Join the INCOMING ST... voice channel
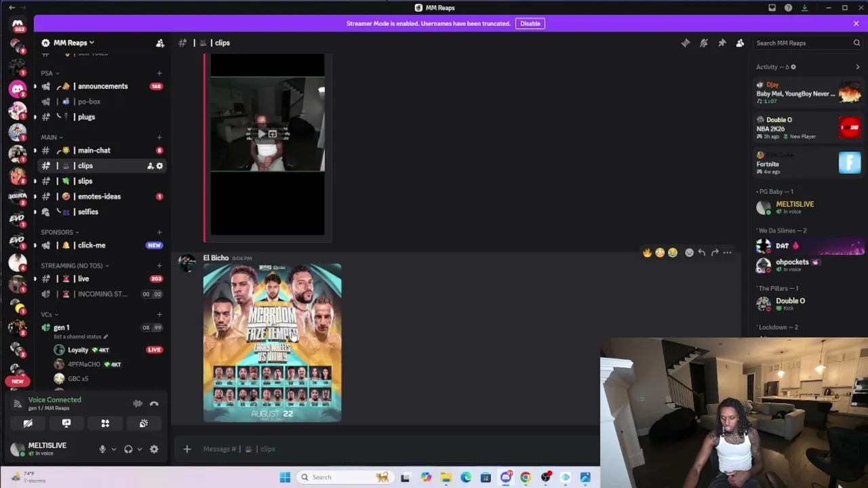Image resolution: width=868 pixels, height=488 pixels. click(102, 294)
